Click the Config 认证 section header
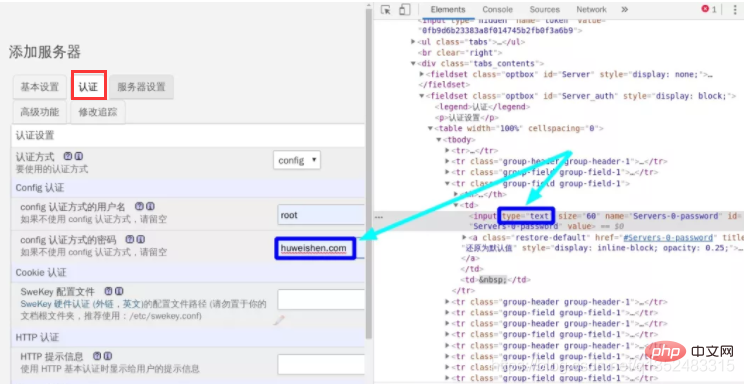This screenshot has height=384, width=744. [x=40, y=187]
